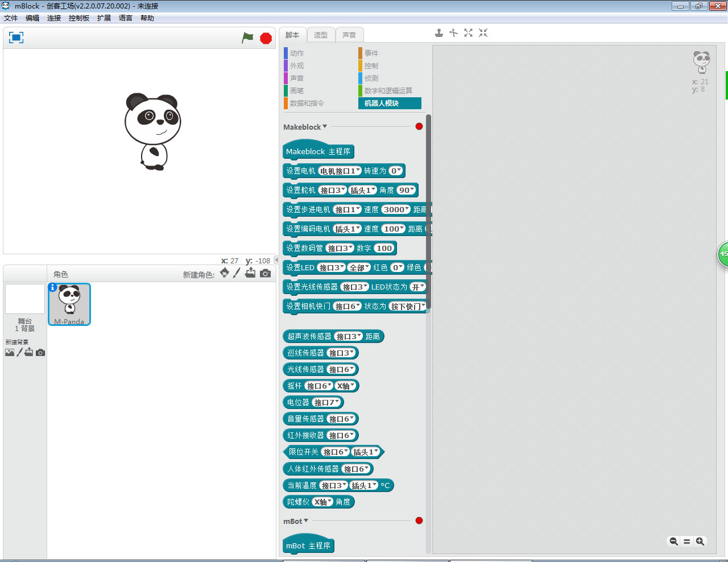728x562 pixels.
Task: Click the 陀螺仪 角度 reporter block
Action: [x=318, y=502]
